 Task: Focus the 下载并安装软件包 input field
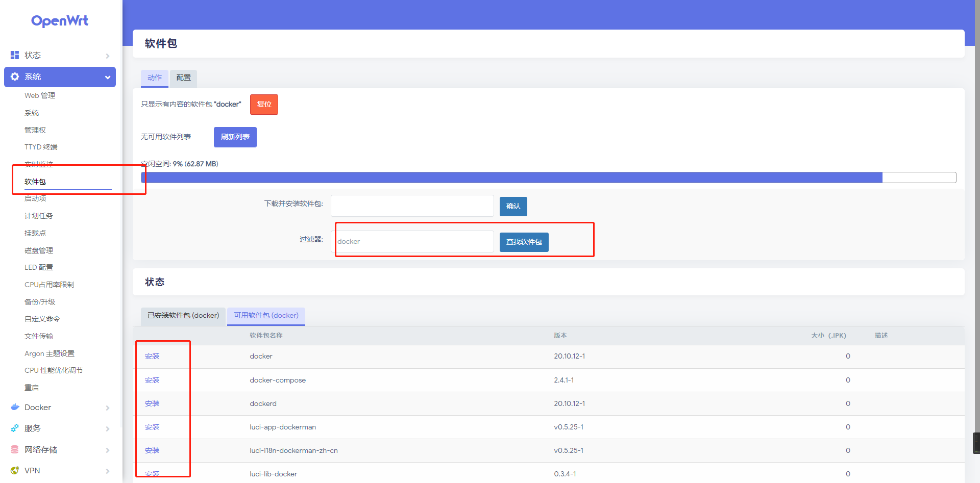(x=412, y=206)
